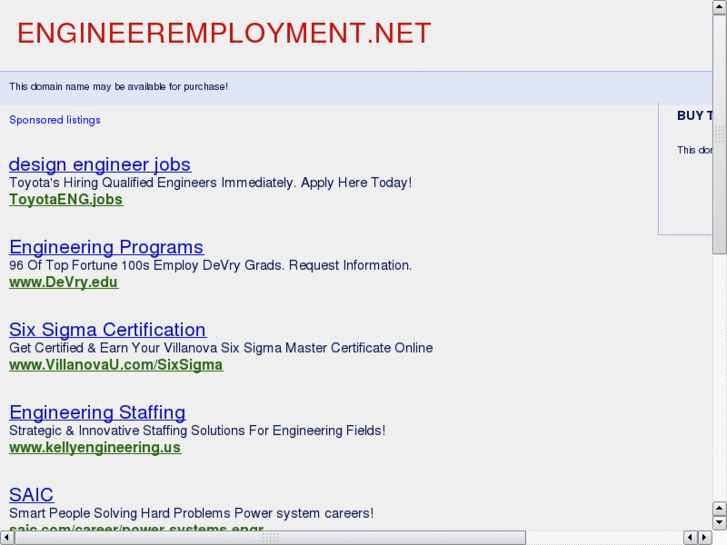The width and height of the screenshot is (727, 545).
Task: Open the ENGINEEREMPLOYMENT.NET site title
Action: coord(224,33)
